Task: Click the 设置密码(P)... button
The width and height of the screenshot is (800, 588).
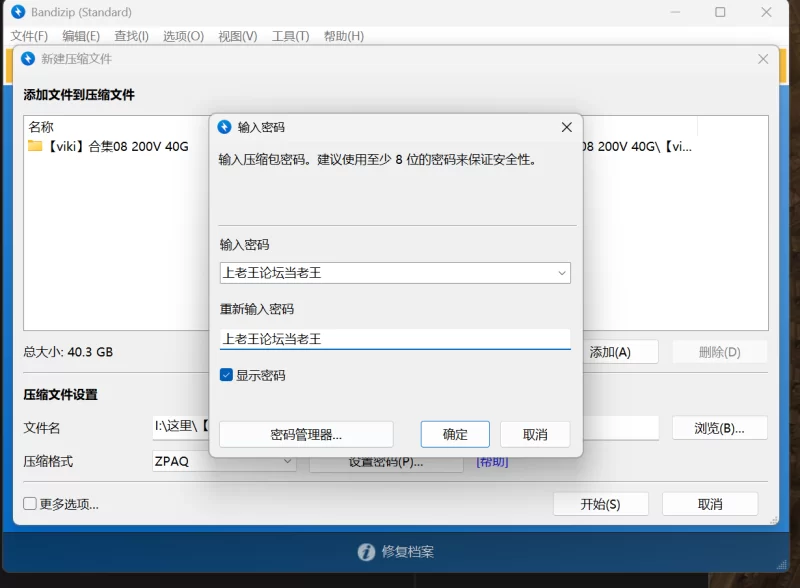Action: click(386, 464)
